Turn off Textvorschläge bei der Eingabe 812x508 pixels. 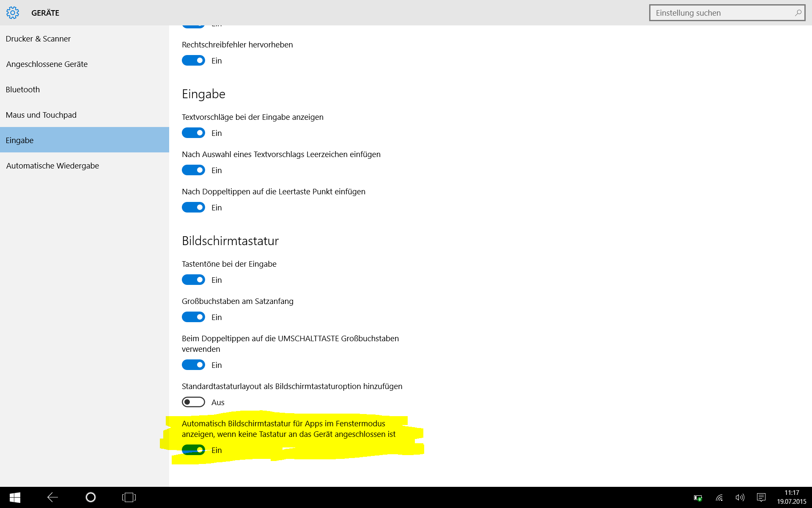click(193, 133)
